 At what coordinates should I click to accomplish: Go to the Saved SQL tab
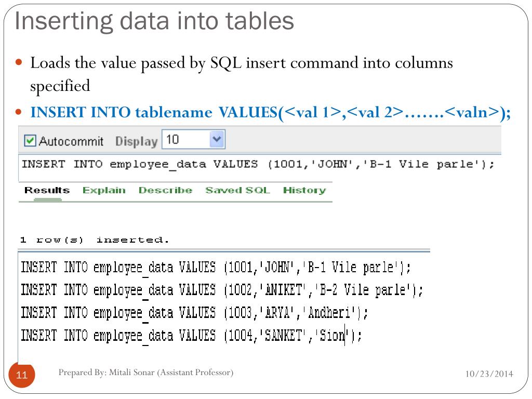pyautogui.click(x=237, y=190)
